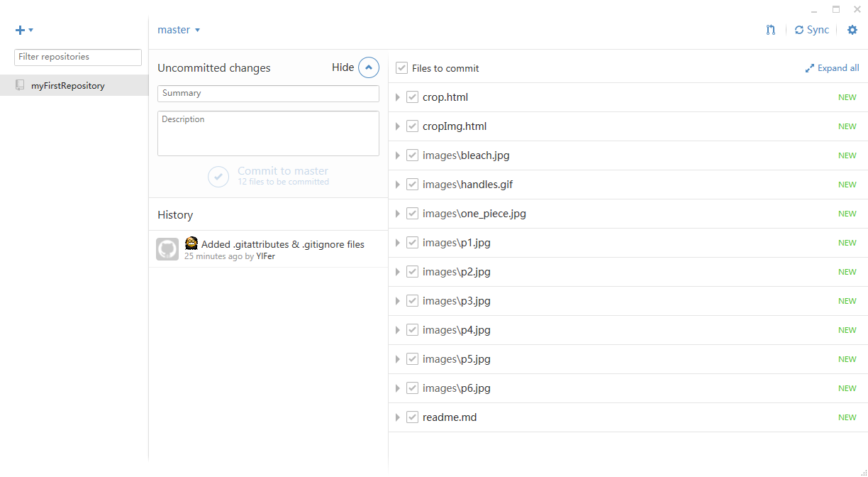This screenshot has width=868, height=477.
Task: Focus the Filter repositories search box
Action: [x=78, y=57]
